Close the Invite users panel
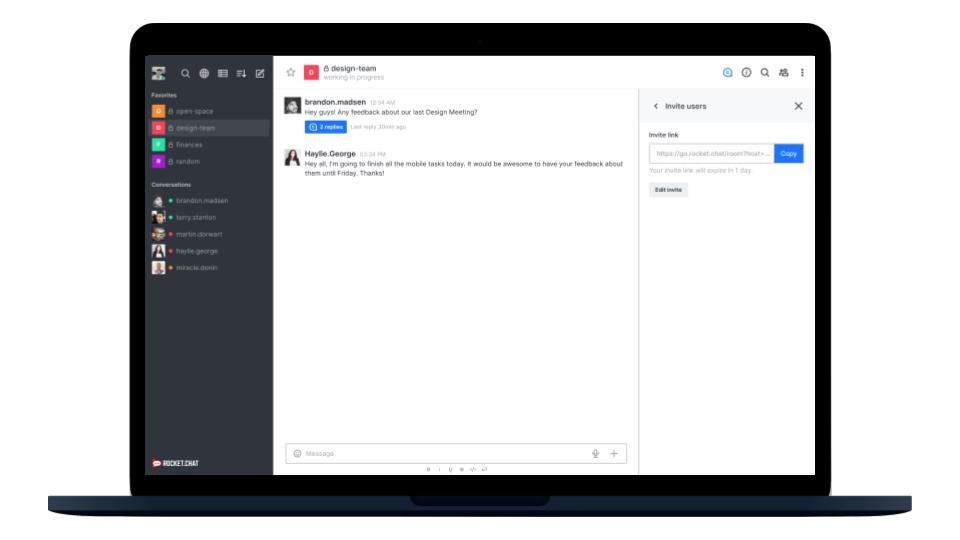960x540 pixels. (x=798, y=106)
